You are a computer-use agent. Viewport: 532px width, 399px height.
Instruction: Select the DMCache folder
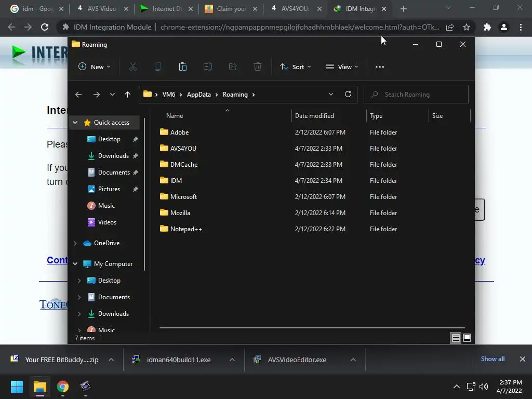coord(184,165)
